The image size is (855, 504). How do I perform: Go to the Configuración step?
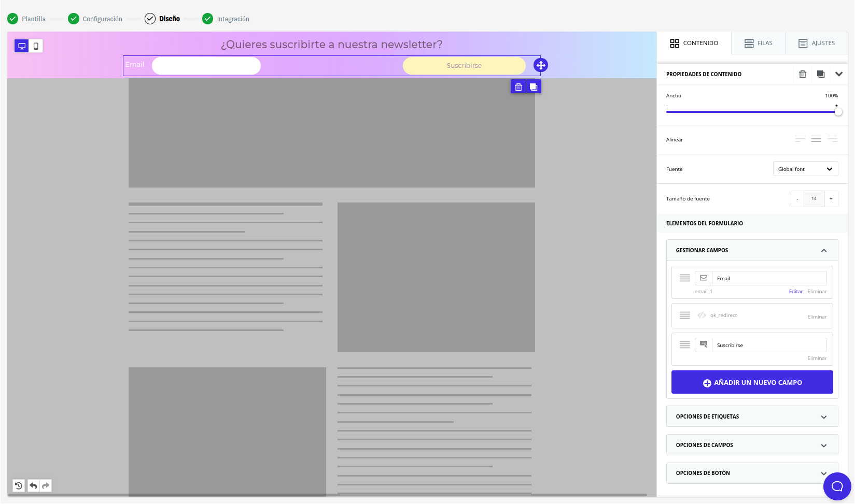pos(95,19)
